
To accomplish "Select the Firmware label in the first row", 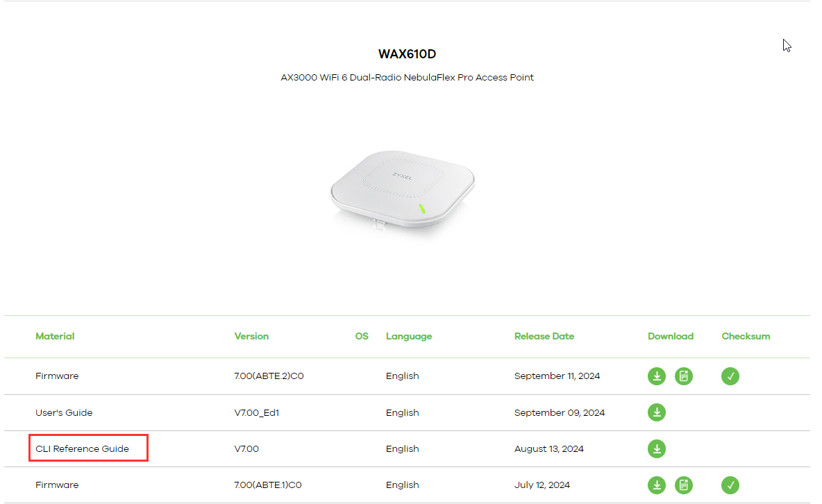I will click(x=57, y=376).
